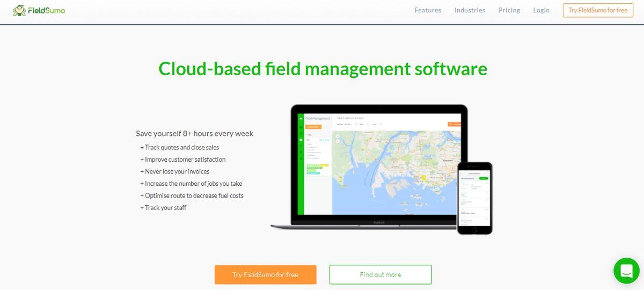Click orange button at top-right of laptop screen
644x290 pixels.
[x=454, y=124]
